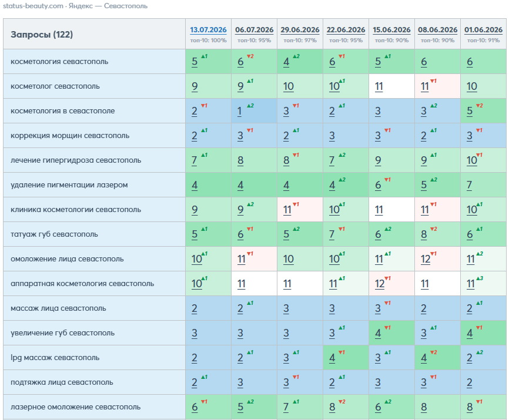Open position 12 for омоложение лица on 08.06.2026
This screenshot has width=509, height=420.
[426, 260]
